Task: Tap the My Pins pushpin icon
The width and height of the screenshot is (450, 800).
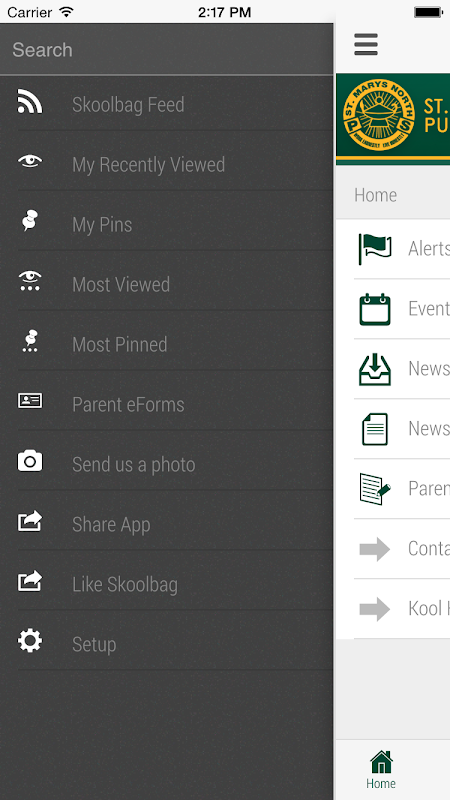Action: [30, 220]
